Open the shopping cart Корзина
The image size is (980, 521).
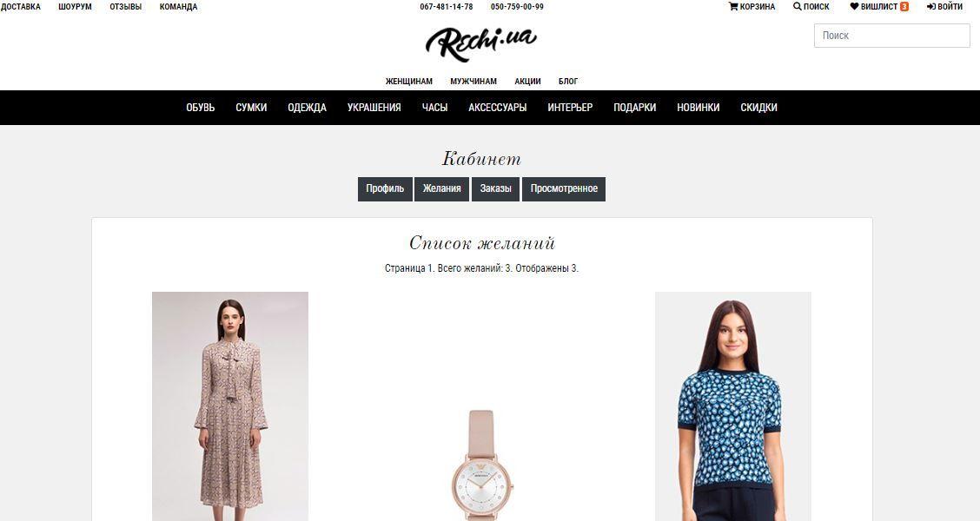pyautogui.click(x=752, y=7)
